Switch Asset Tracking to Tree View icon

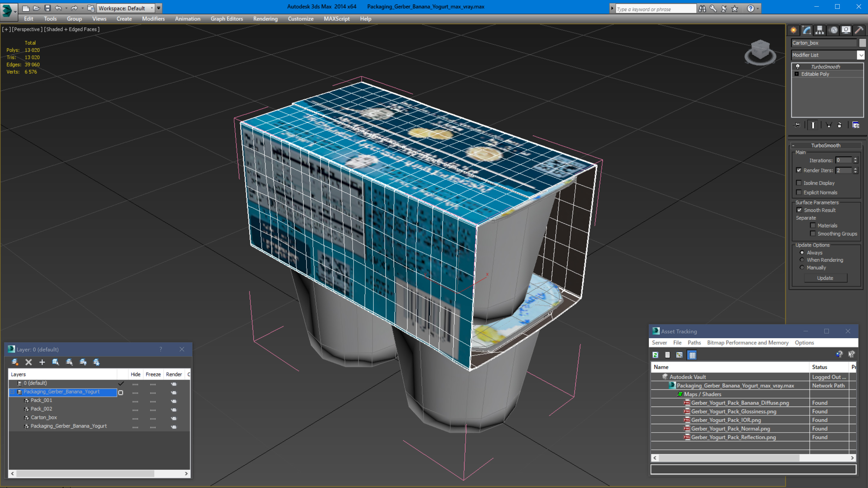[680, 355]
